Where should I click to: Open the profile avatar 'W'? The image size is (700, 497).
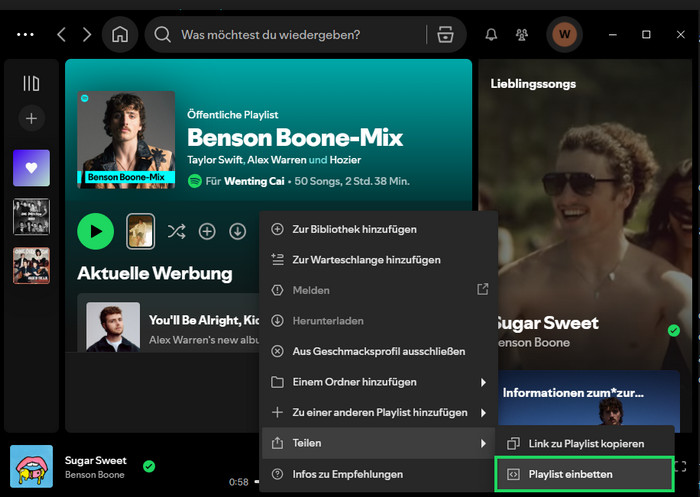coord(564,34)
